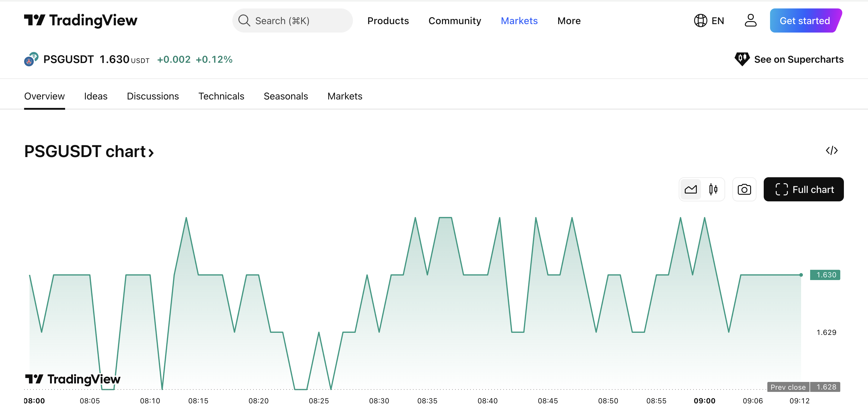The width and height of the screenshot is (868, 416).
Task: Click the +0.002 change value
Action: tap(174, 60)
